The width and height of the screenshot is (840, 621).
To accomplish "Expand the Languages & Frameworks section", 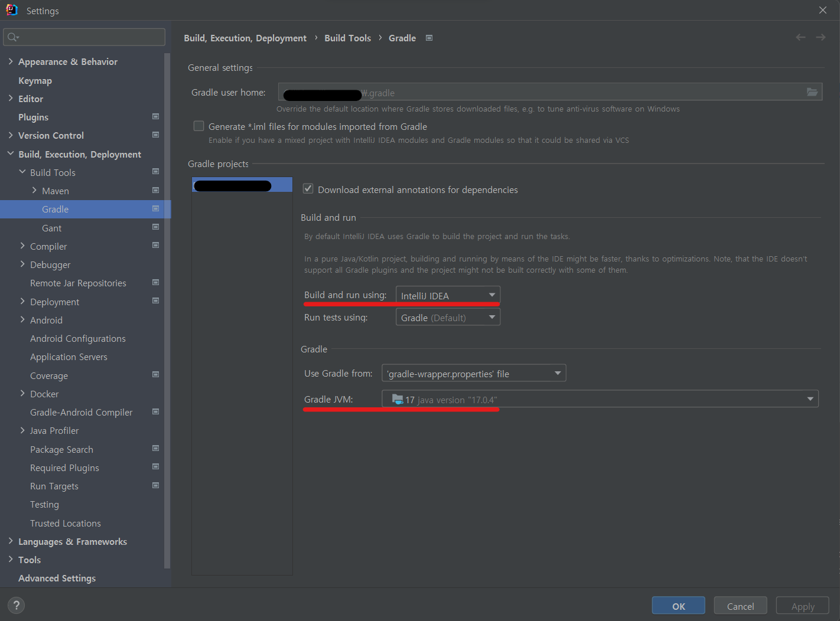I will pos(11,541).
